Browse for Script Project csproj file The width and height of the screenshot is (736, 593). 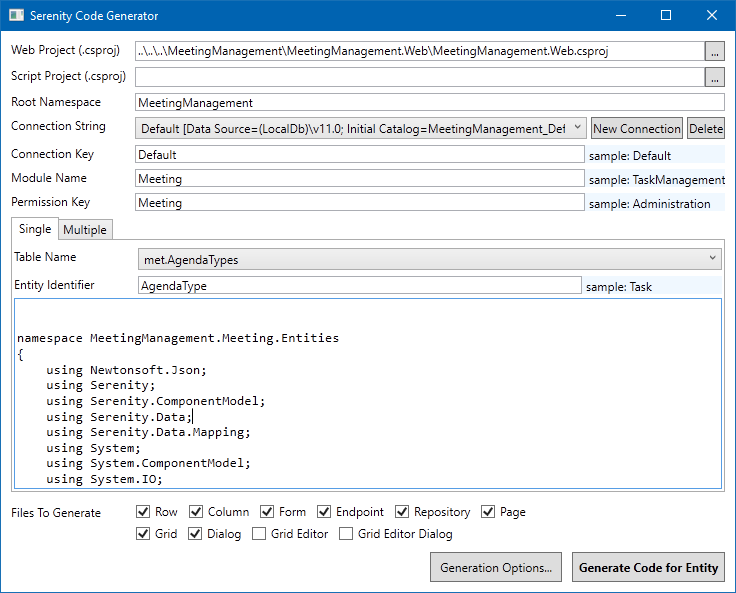714,76
